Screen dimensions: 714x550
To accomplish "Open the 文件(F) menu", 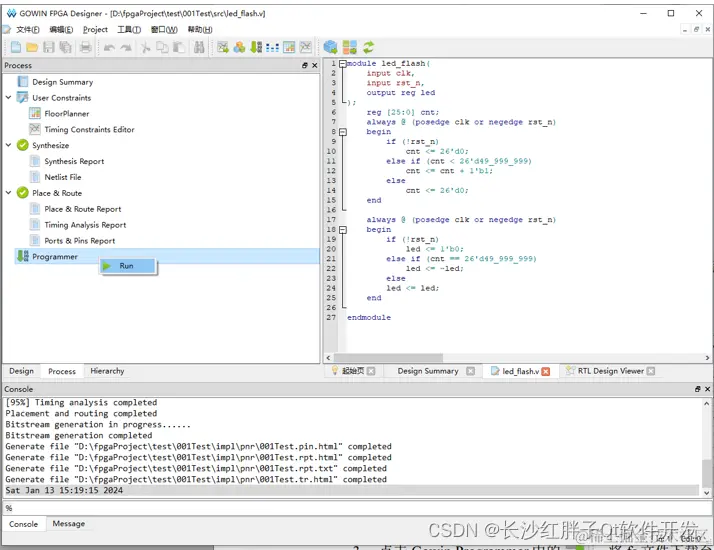I will 28,30.
